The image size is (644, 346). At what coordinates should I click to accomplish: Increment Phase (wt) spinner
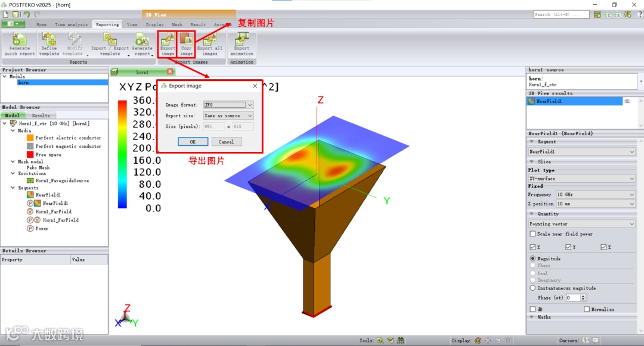coord(583,296)
